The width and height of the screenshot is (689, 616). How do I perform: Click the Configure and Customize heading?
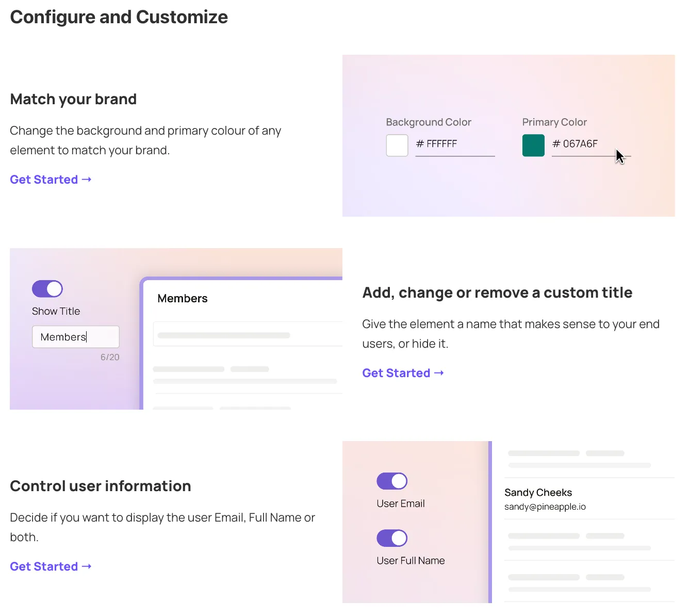(x=119, y=17)
